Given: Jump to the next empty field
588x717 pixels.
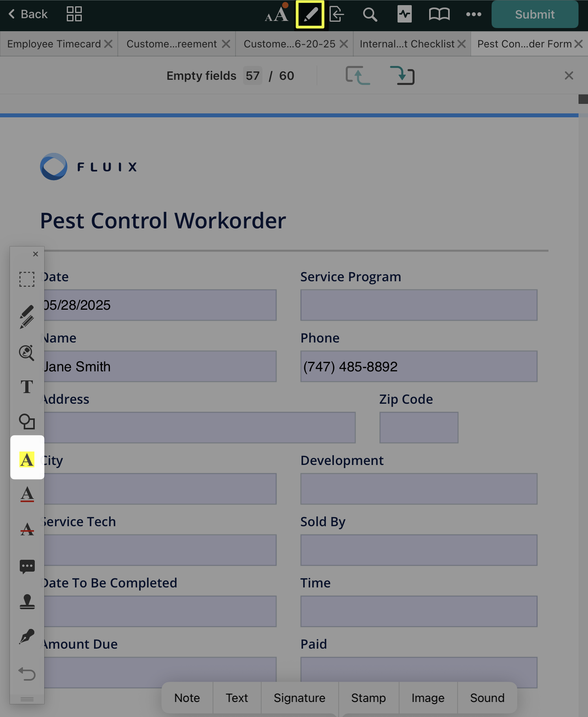Looking at the screenshot, I should pyautogui.click(x=402, y=75).
